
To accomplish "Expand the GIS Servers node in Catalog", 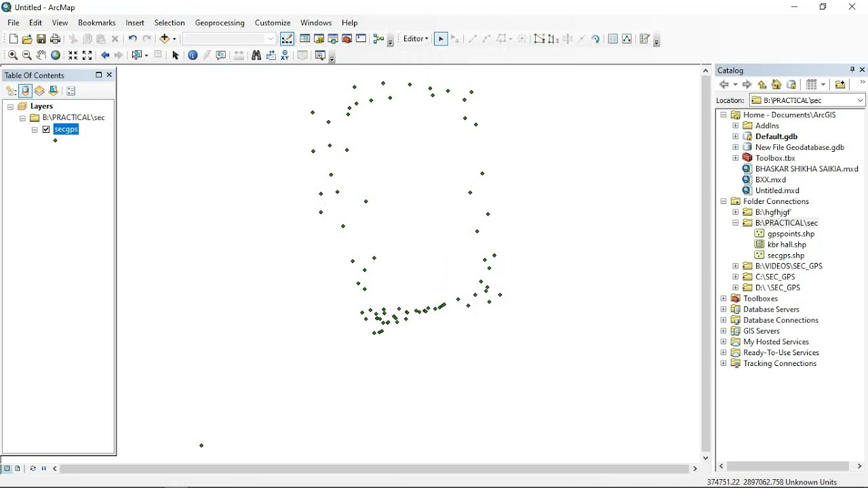I will 724,331.
